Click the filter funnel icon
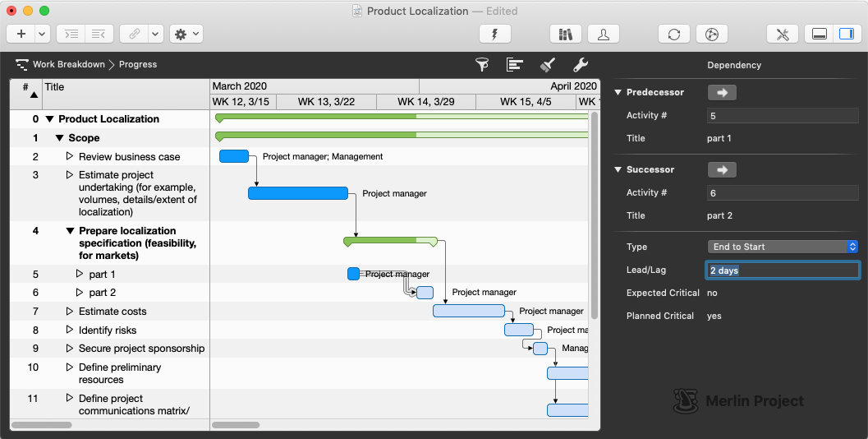 coord(482,65)
